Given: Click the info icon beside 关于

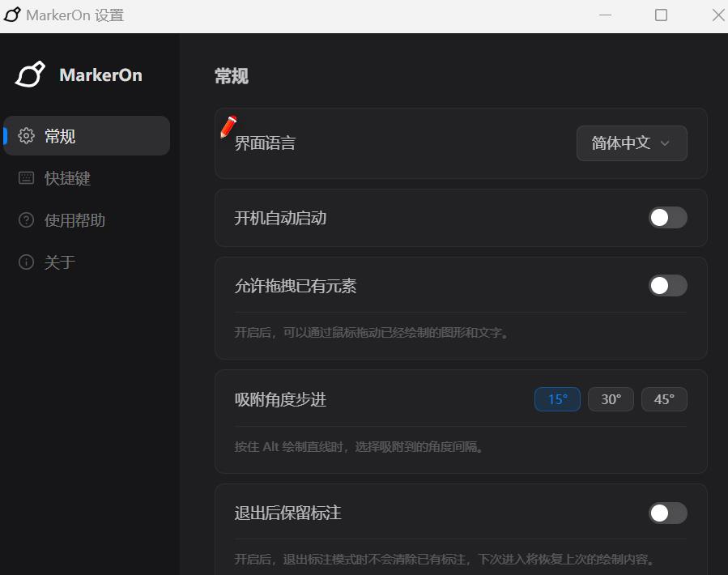Looking at the screenshot, I should coord(26,262).
